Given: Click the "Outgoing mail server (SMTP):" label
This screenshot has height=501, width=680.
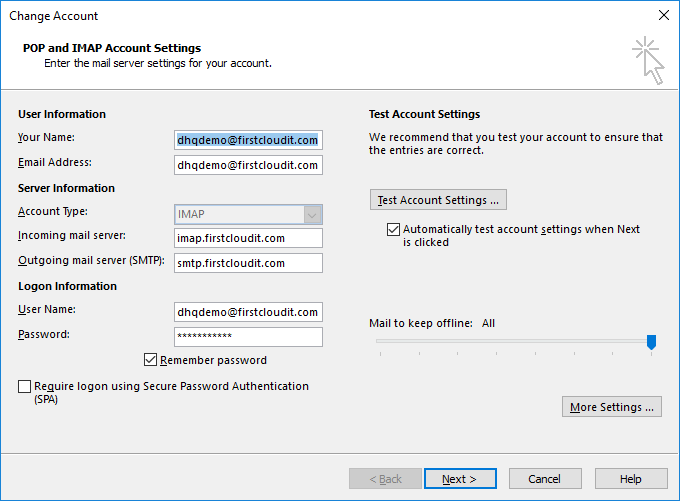Looking at the screenshot, I should click(x=92, y=260).
